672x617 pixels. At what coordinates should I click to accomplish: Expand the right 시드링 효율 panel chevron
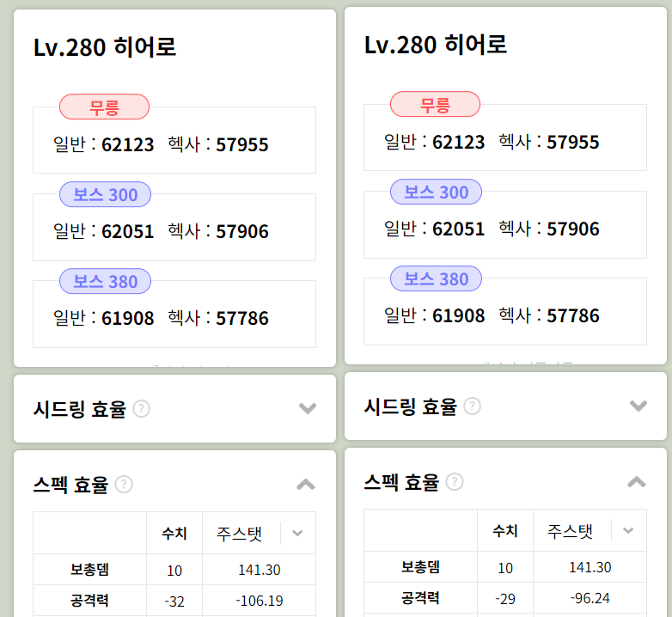click(638, 406)
